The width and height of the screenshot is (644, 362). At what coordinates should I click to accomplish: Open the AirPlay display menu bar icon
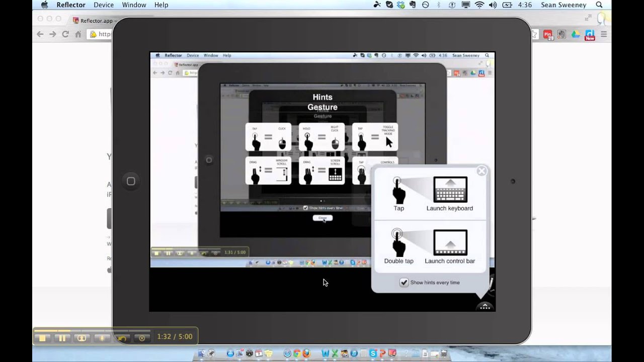(x=466, y=5)
